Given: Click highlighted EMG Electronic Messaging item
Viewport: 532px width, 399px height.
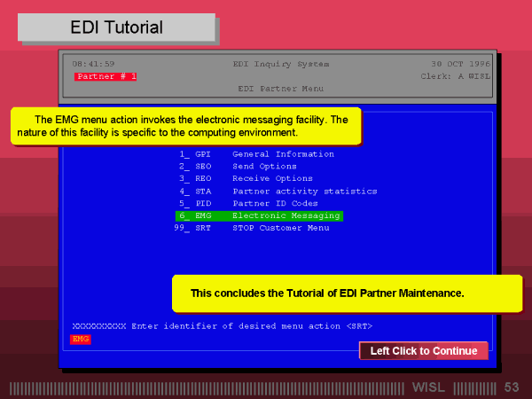Looking at the screenshot, I should pos(258,215).
